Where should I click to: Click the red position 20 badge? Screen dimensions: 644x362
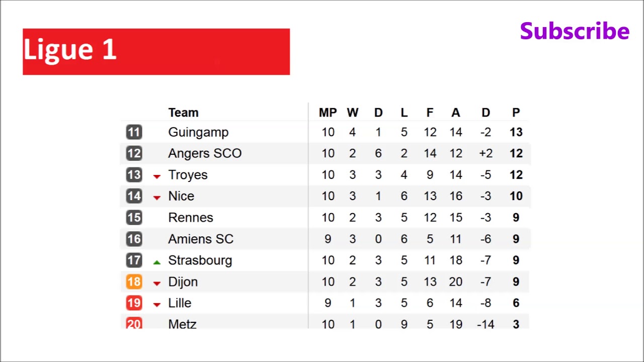tap(134, 324)
